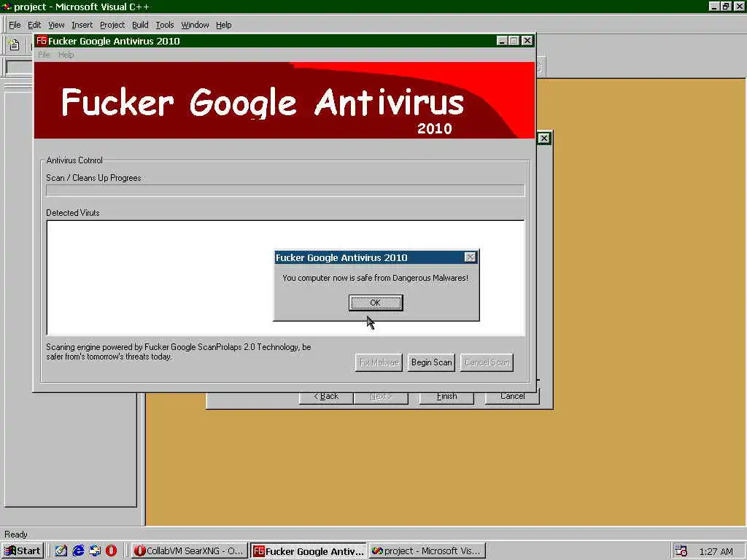Image resolution: width=747 pixels, height=560 pixels.
Task: Click the Ready status bar text
Action: click(16, 534)
